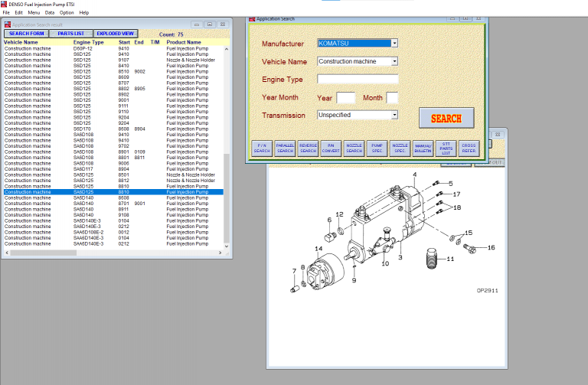Screen dimensions: 588x385
Task: Open the Data menu
Action: coord(50,13)
